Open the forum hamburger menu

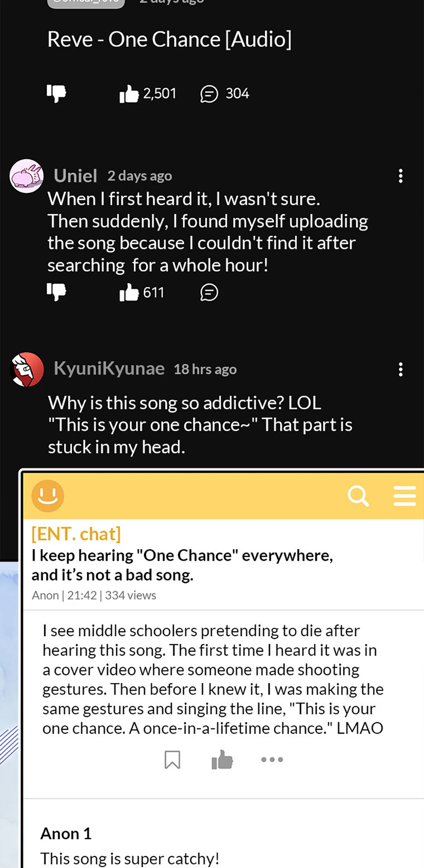[405, 496]
